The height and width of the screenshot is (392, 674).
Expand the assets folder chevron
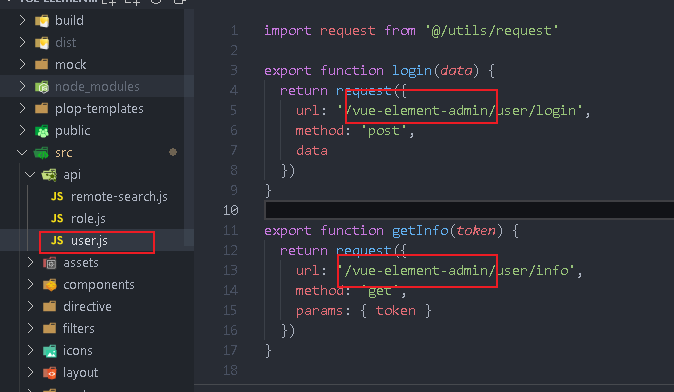tap(31, 262)
